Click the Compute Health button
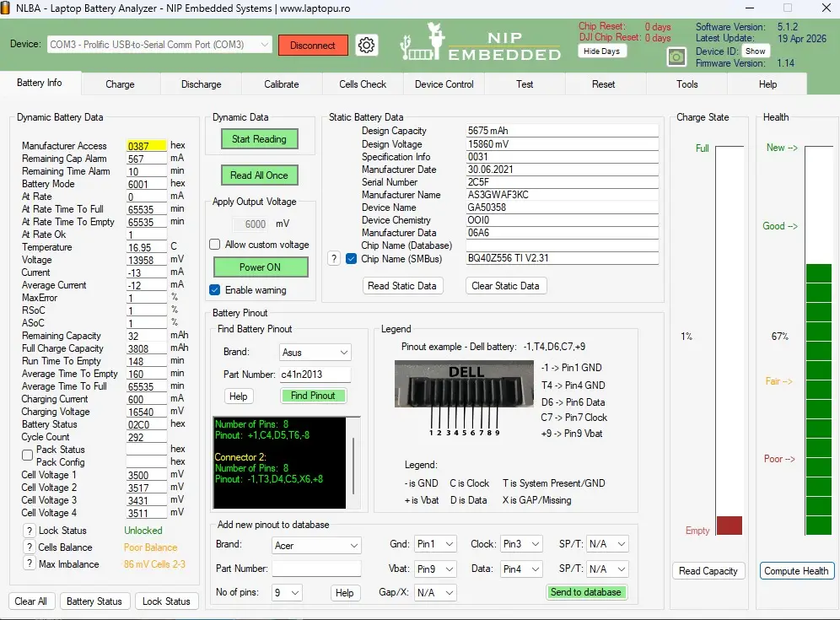840x620 pixels. pos(796,571)
